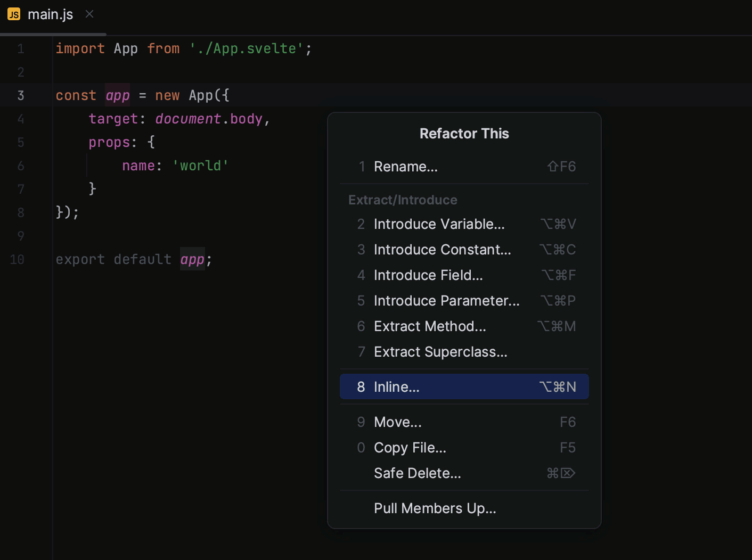Viewport: 752px width, 560px height.
Task: Click Pull Members Up at the bottom
Action: (435, 508)
